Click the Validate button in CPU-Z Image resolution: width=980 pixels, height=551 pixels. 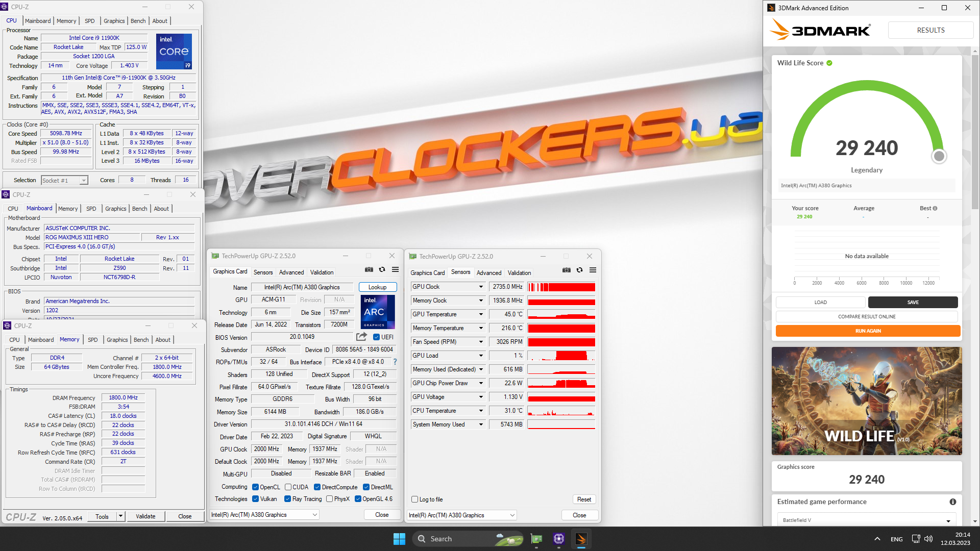pos(145,516)
